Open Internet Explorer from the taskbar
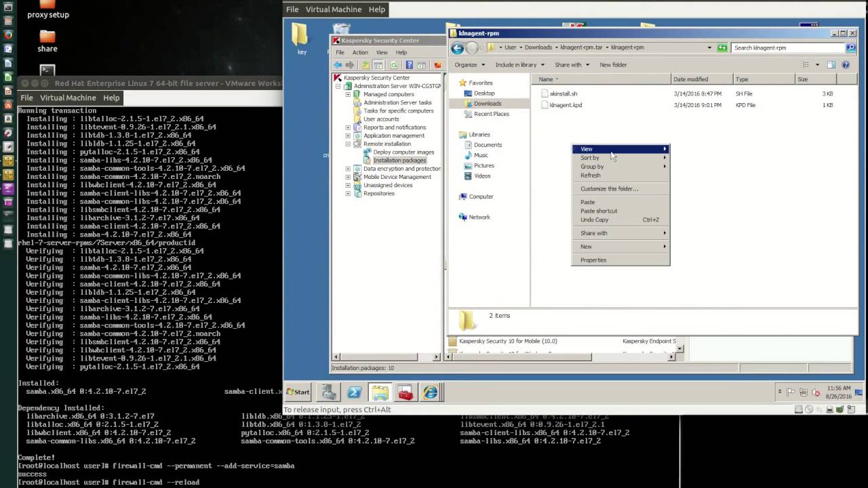Screen dimensions: 868x488 [x=431, y=392]
